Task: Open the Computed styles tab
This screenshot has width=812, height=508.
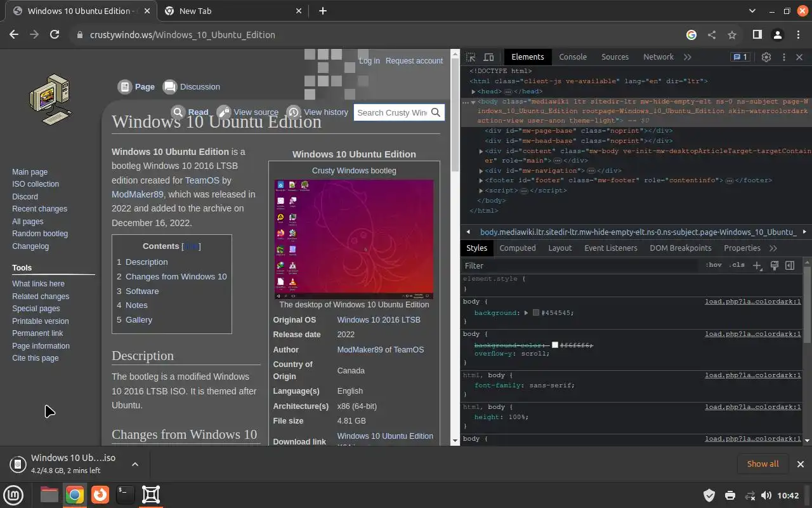Action: pyautogui.click(x=518, y=248)
